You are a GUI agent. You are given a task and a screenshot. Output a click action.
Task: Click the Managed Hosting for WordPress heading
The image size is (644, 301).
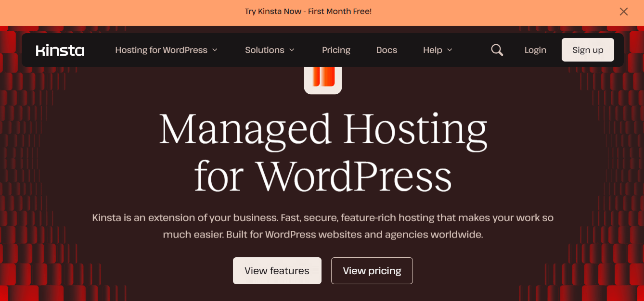coord(323,152)
